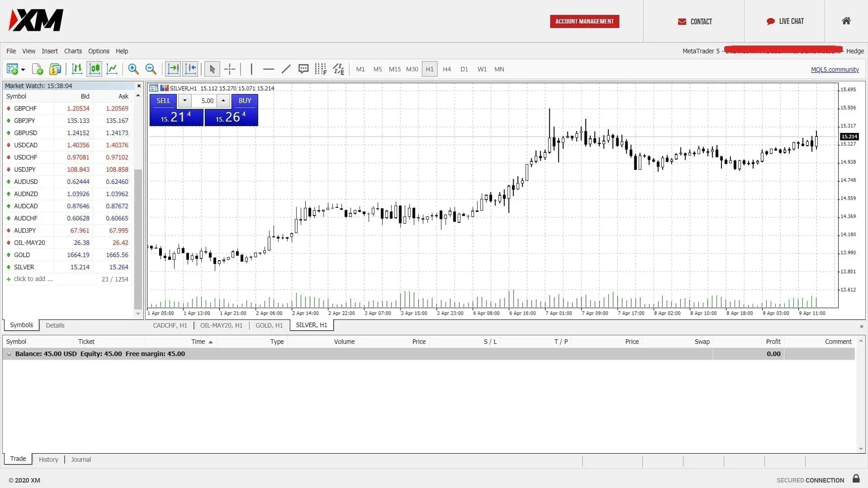Open the Fibonacci retracement tool

pos(321,69)
